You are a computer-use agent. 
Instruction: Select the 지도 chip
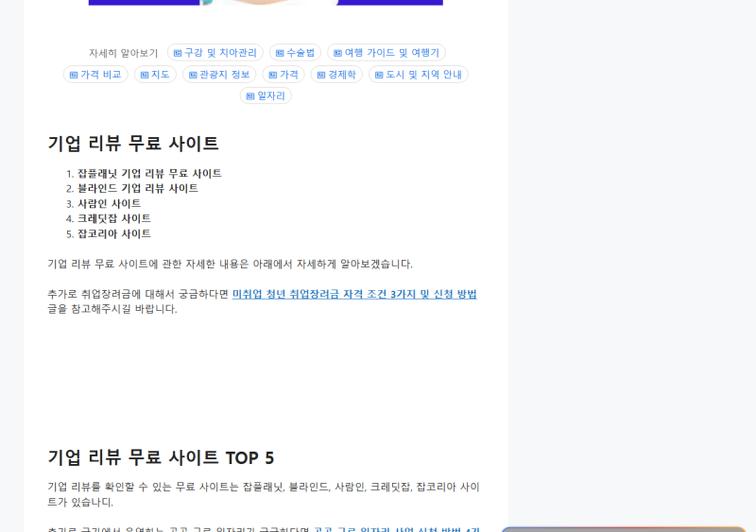tap(155, 75)
